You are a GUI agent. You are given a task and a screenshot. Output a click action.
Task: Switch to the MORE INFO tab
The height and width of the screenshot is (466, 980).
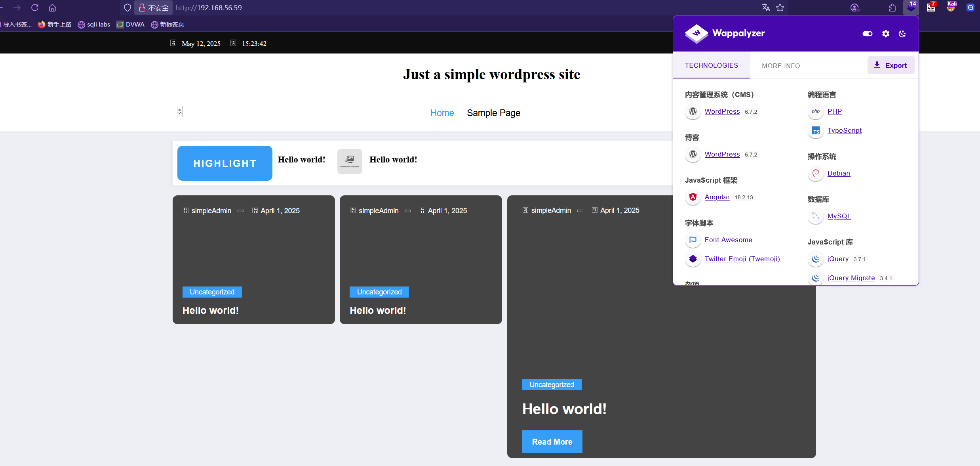click(781, 66)
